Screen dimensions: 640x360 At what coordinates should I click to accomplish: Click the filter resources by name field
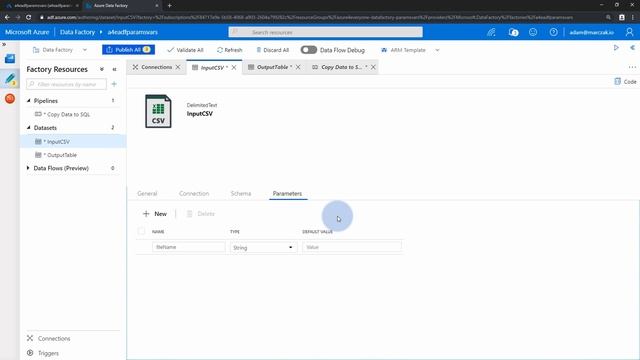pos(67,84)
